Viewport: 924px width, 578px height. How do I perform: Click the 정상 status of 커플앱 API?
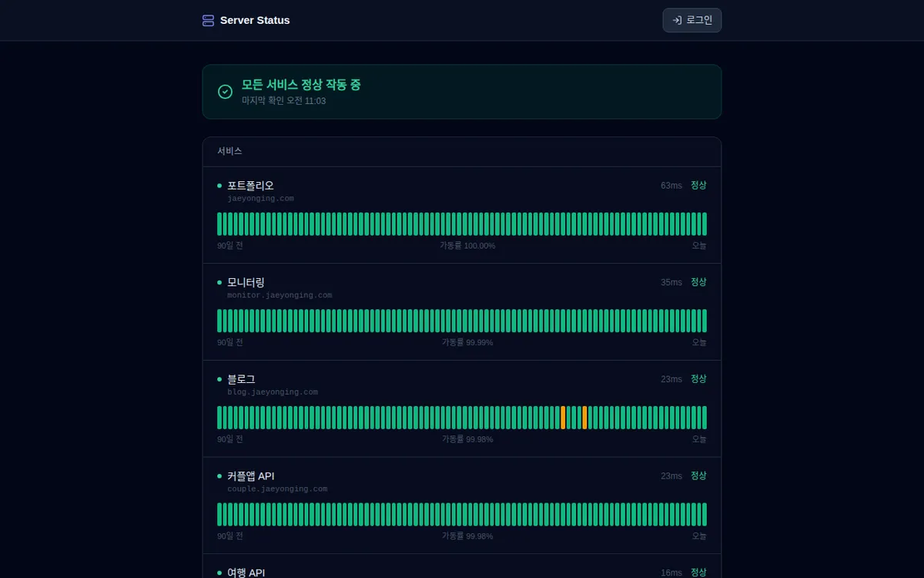698,476
